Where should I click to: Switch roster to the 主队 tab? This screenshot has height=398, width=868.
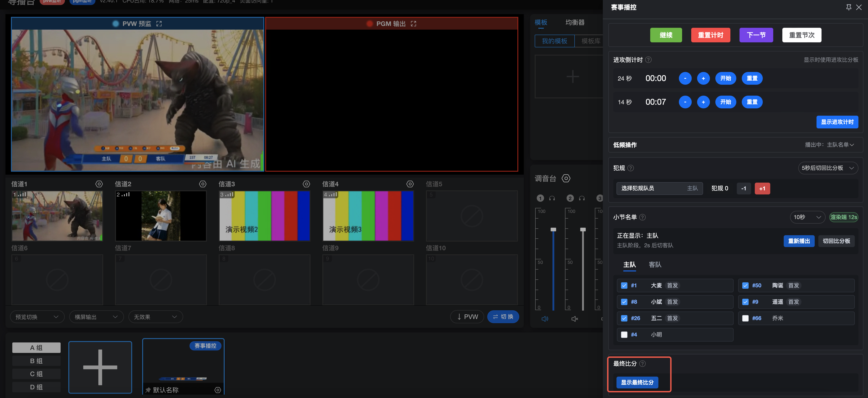629,265
